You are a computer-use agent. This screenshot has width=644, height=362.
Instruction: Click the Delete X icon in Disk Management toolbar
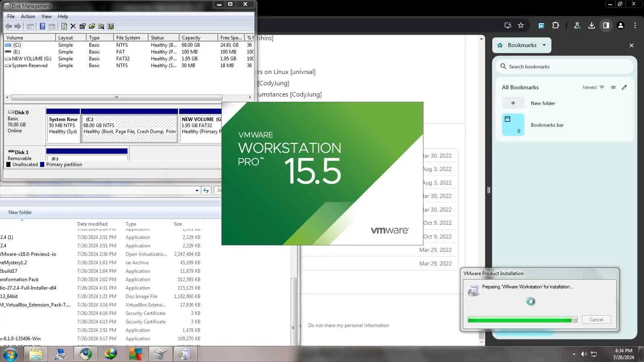point(73,27)
